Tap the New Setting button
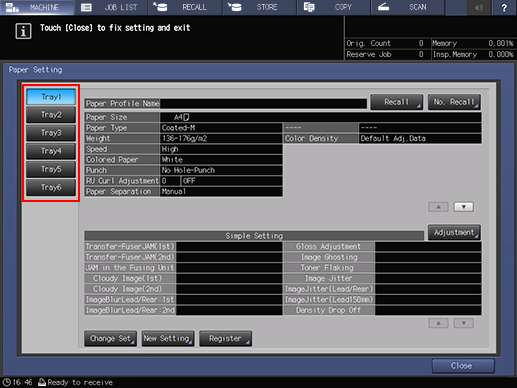 click(x=168, y=339)
